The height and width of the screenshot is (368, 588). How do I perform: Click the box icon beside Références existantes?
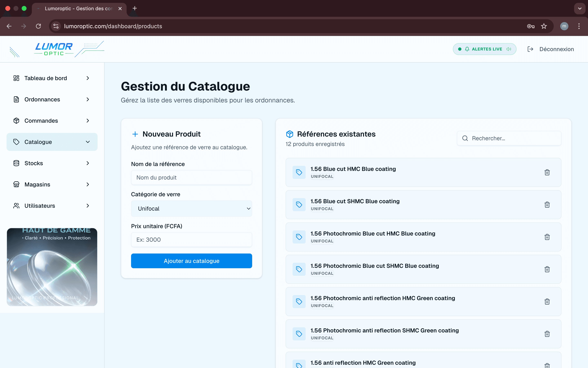pos(290,134)
